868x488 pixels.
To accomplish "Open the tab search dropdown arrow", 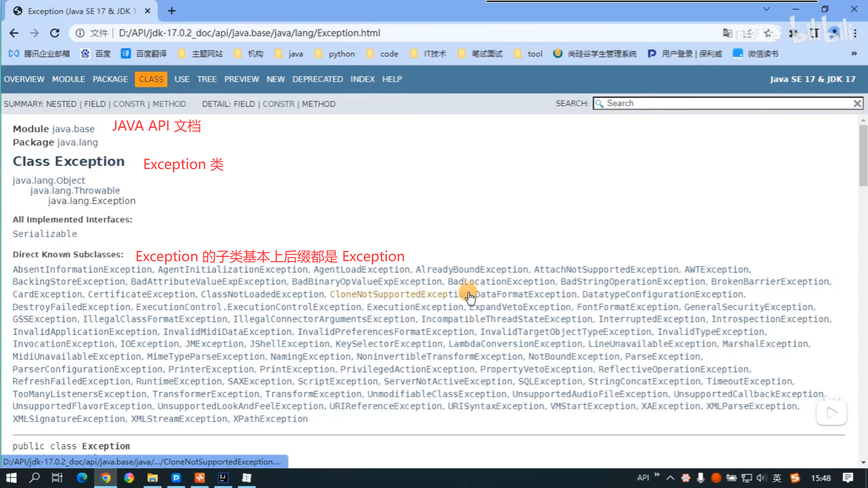I will point(766,9).
